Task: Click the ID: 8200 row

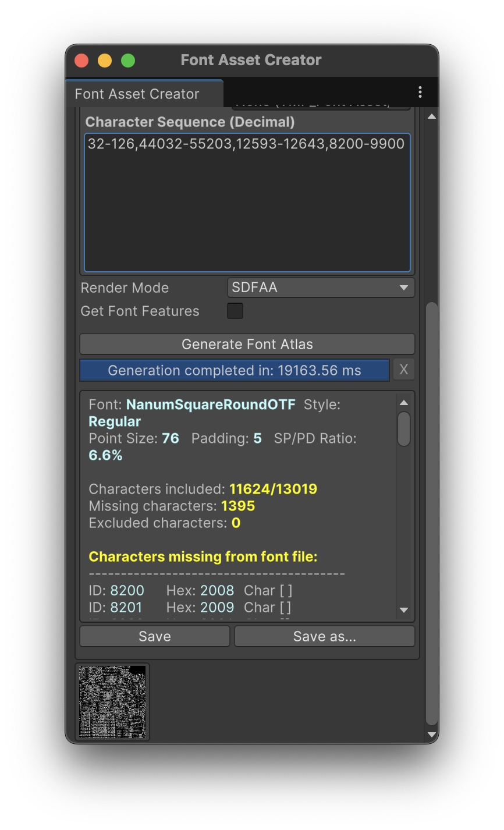Action: tap(190, 590)
